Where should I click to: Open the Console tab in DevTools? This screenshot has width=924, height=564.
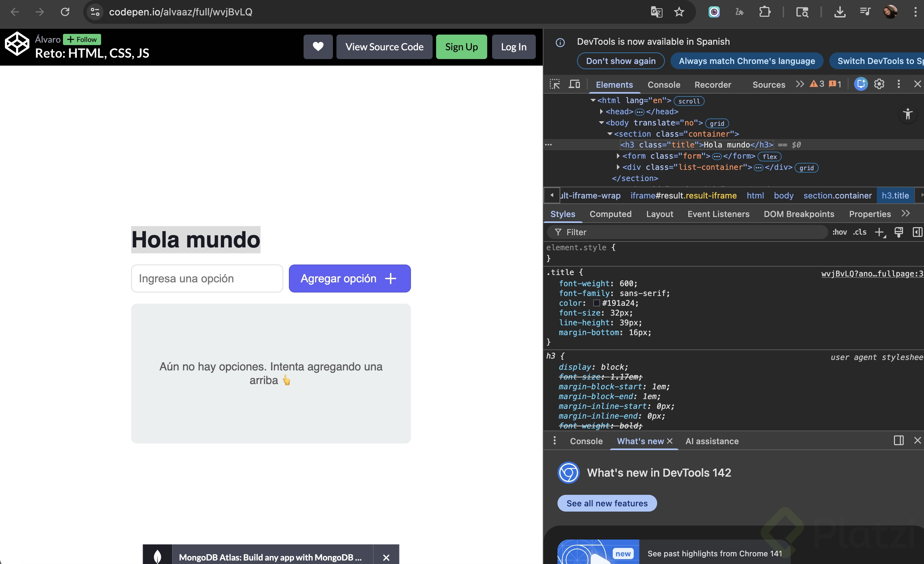click(x=663, y=85)
